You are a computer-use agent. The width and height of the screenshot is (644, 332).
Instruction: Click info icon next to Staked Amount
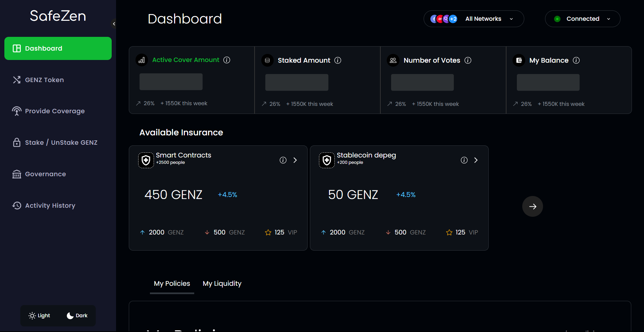click(338, 60)
